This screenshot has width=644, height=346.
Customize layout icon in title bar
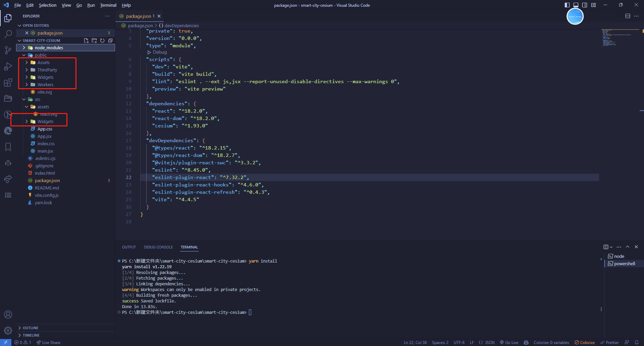click(x=594, y=5)
